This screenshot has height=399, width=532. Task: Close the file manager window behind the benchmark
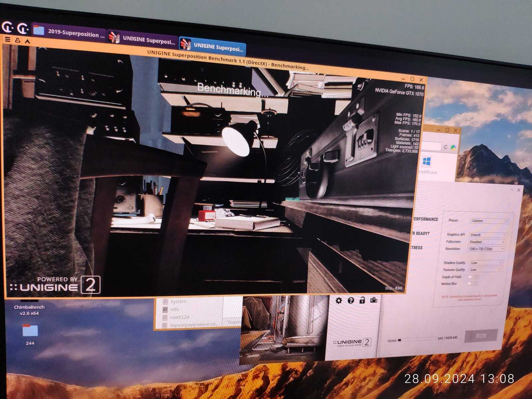click(x=456, y=130)
